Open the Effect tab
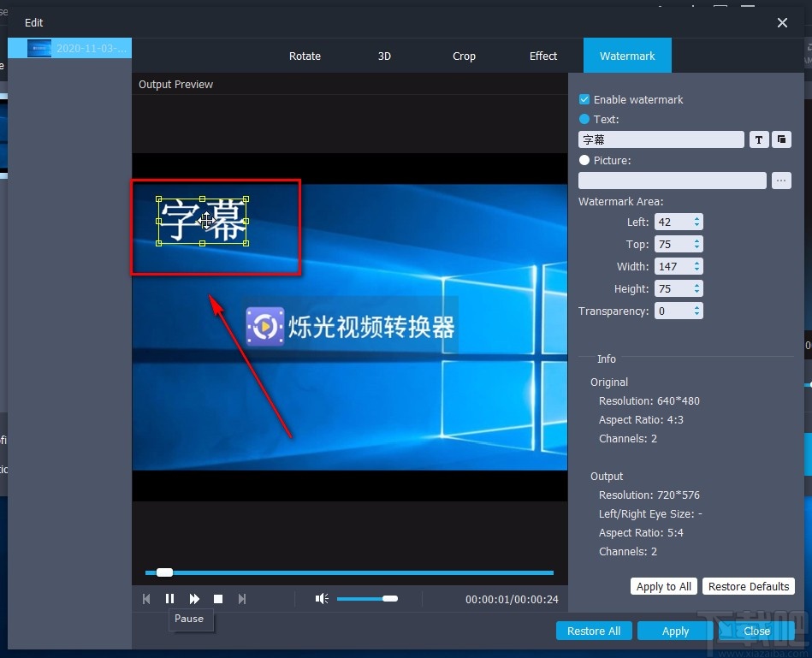812x658 pixels. [542, 56]
